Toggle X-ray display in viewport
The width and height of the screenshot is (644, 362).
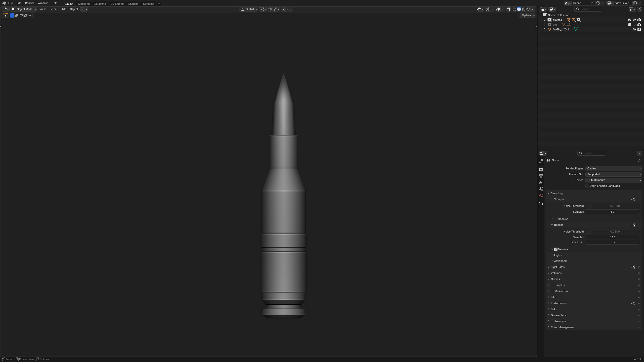(508, 9)
